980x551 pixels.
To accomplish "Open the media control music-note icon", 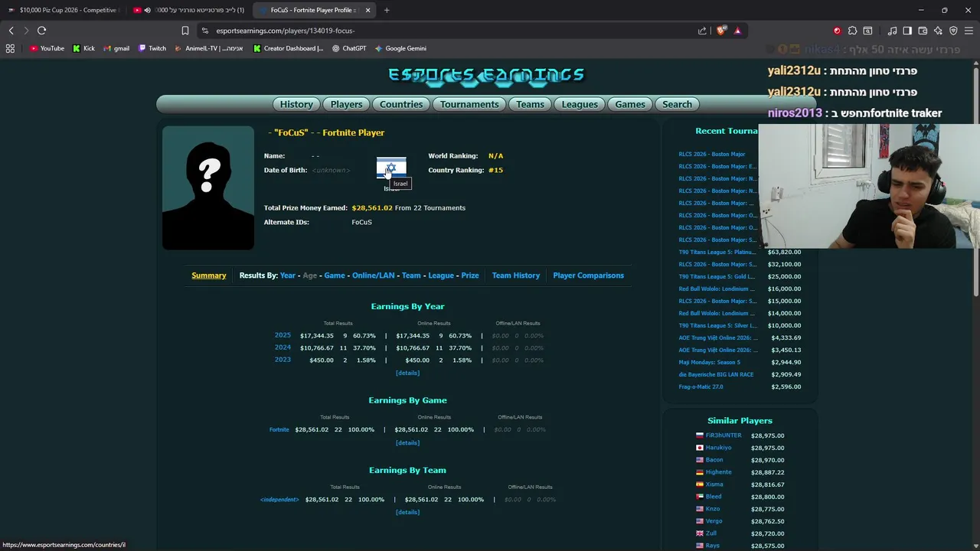I will 892,31.
